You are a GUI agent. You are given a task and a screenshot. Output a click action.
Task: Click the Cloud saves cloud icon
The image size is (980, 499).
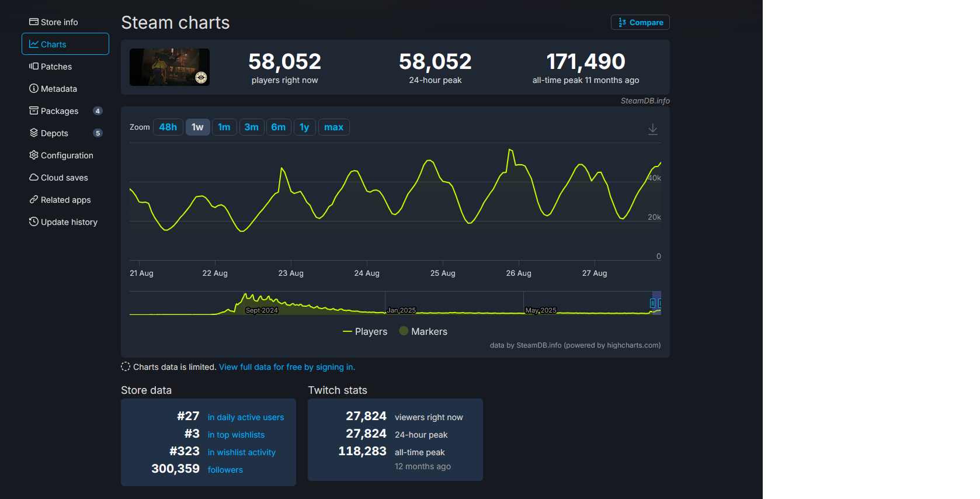(34, 177)
